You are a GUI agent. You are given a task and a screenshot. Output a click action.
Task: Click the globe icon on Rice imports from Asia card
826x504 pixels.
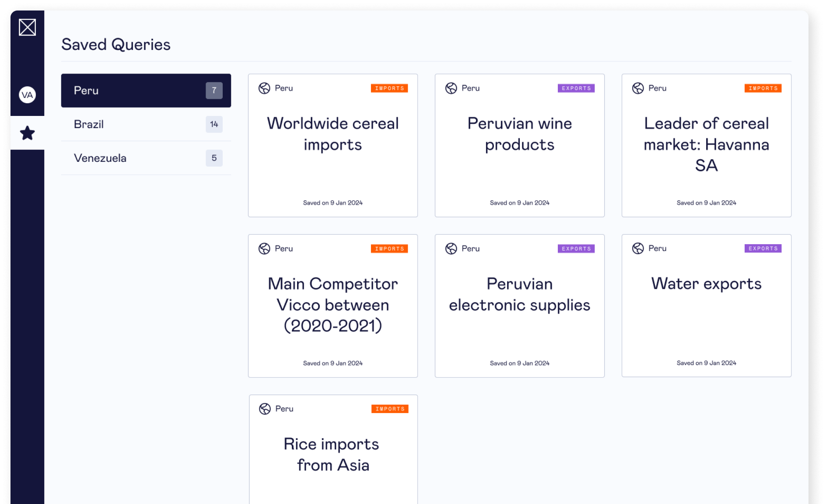(265, 408)
